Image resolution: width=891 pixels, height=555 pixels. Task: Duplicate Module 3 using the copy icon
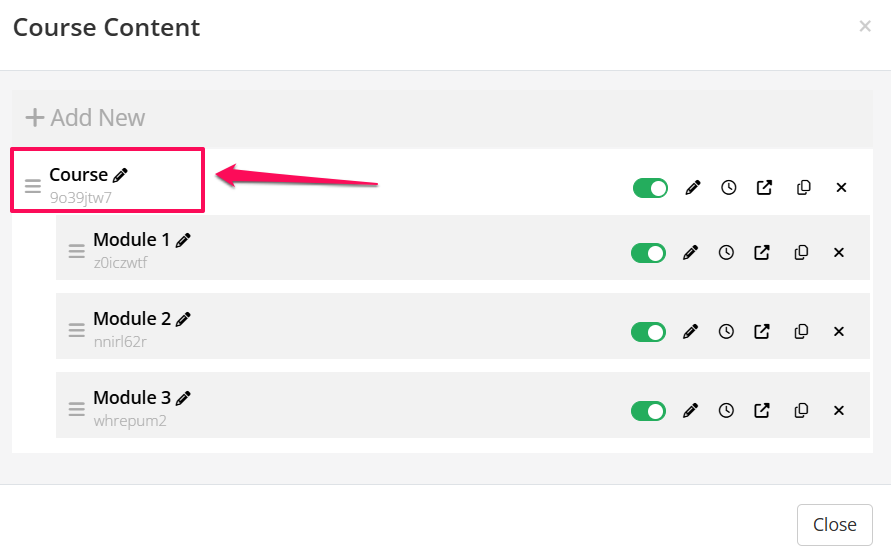click(801, 410)
